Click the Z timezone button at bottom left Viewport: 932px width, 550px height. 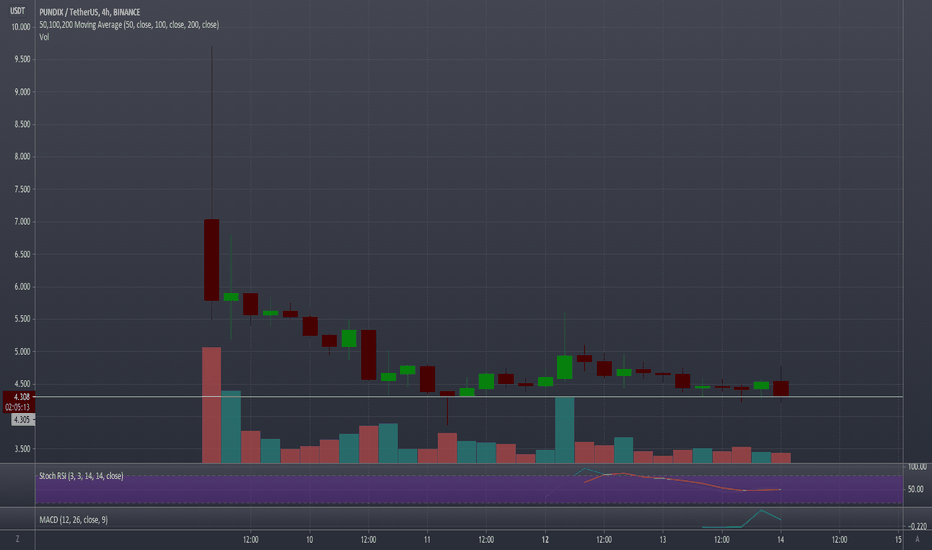17,539
